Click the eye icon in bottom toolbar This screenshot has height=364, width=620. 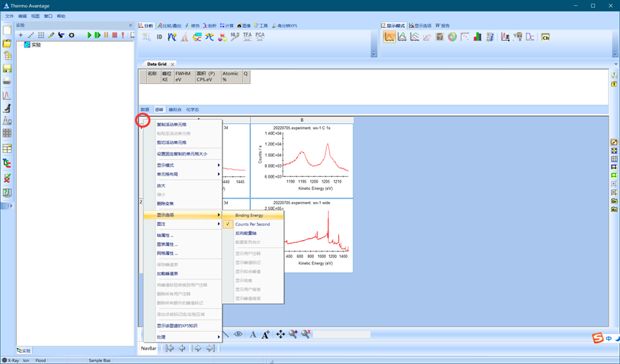238,334
